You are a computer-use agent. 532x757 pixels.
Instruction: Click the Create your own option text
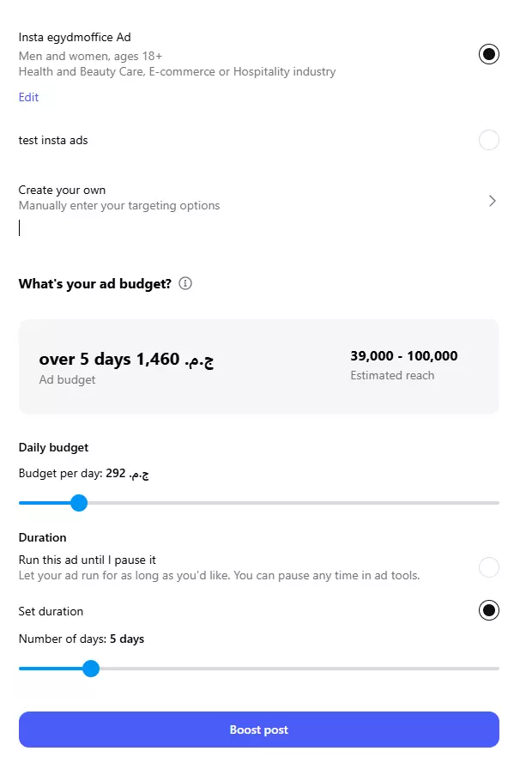point(62,190)
